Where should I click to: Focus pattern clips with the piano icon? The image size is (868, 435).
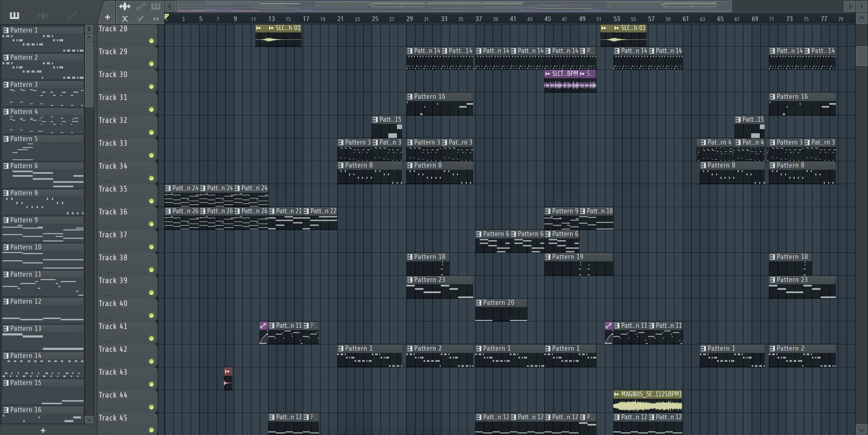click(x=156, y=6)
